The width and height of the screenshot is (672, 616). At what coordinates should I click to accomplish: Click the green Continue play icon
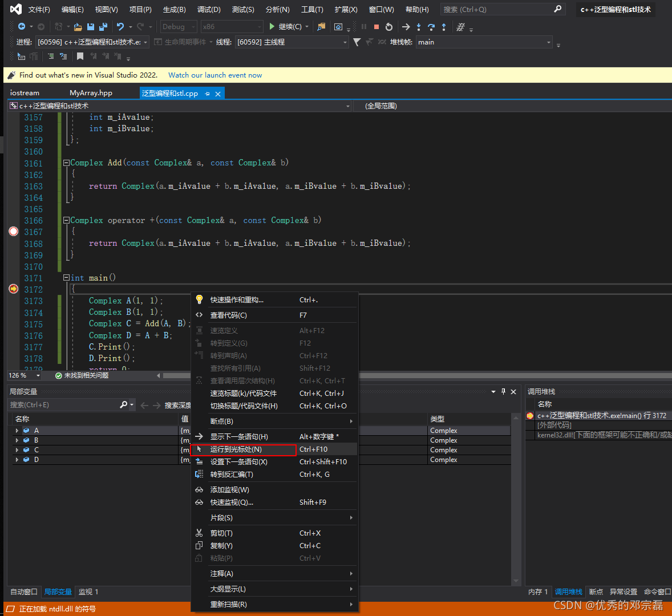coord(272,27)
